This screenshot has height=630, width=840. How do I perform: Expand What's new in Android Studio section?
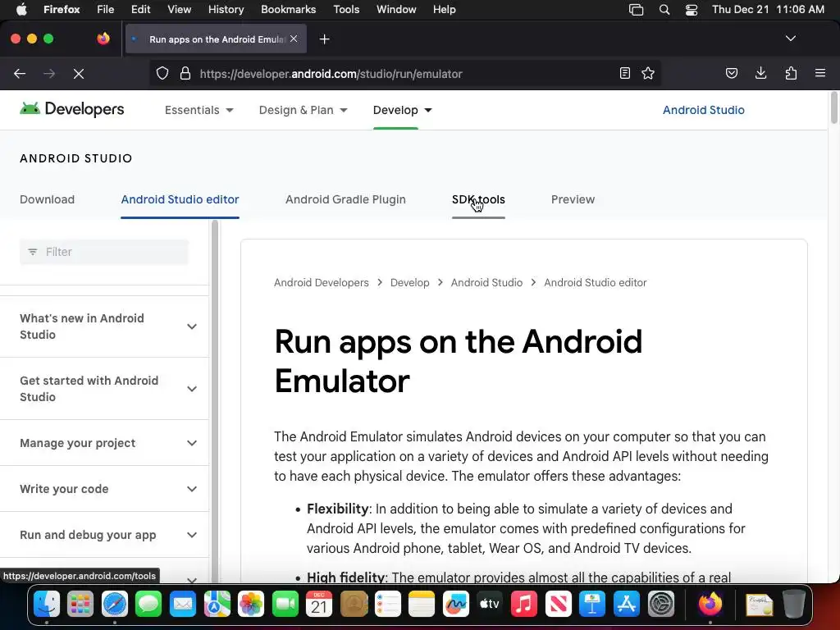tap(104, 326)
